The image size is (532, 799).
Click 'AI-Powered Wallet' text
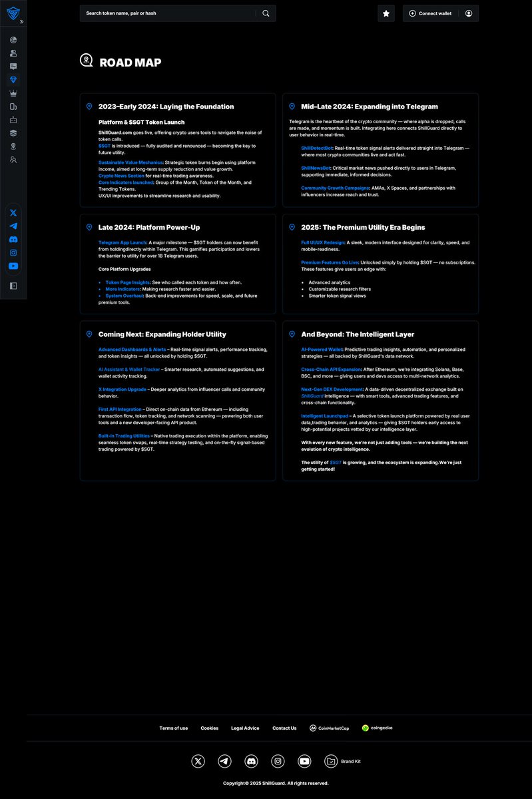coord(322,349)
